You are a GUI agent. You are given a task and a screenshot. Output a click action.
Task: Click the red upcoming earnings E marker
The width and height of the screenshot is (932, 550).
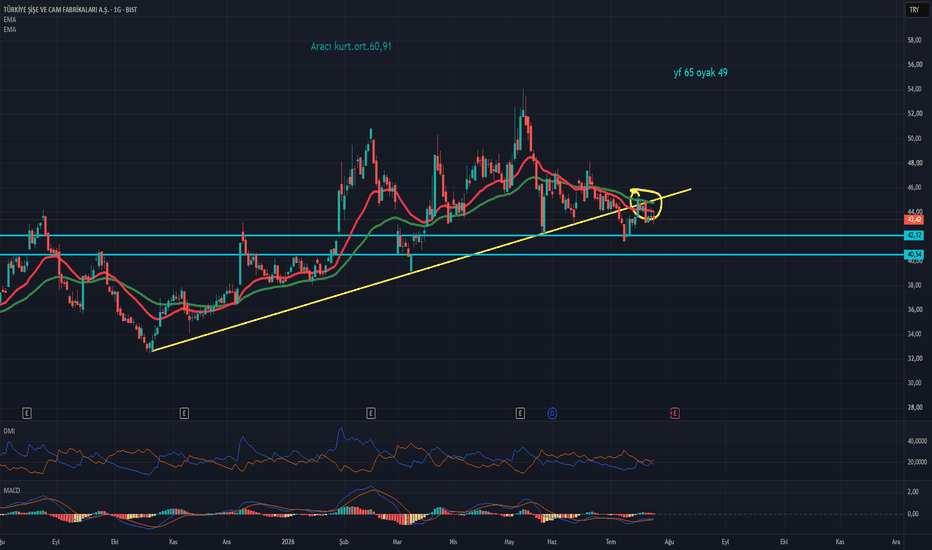[675, 413]
